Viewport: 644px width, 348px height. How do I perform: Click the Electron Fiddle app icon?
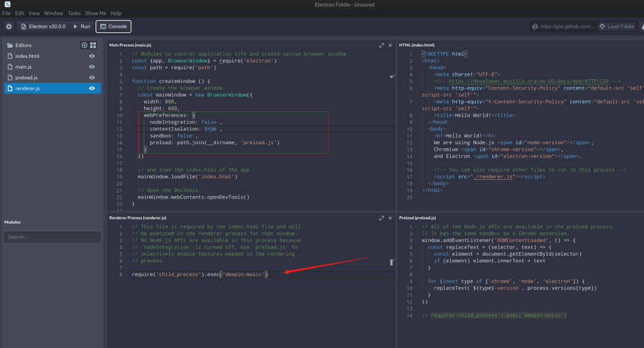click(7, 4)
